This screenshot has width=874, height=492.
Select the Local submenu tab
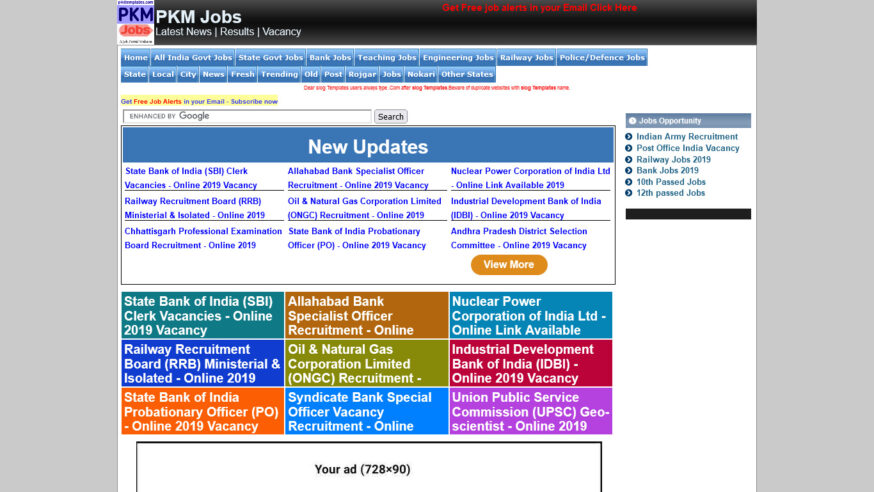[163, 74]
